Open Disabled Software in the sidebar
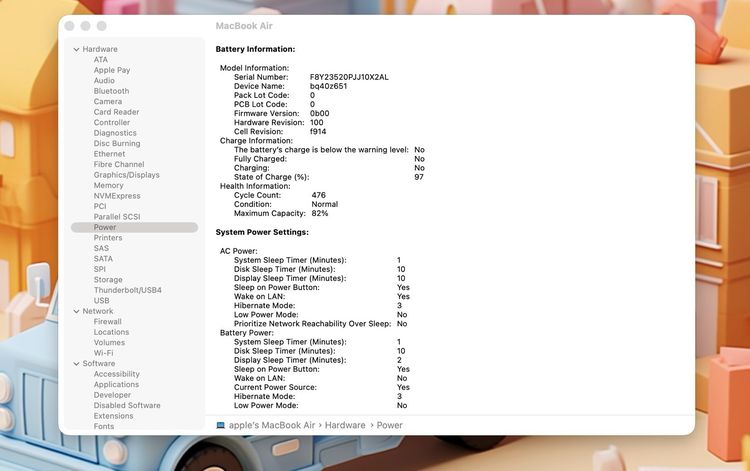The width and height of the screenshot is (750, 471). [127, 406]
